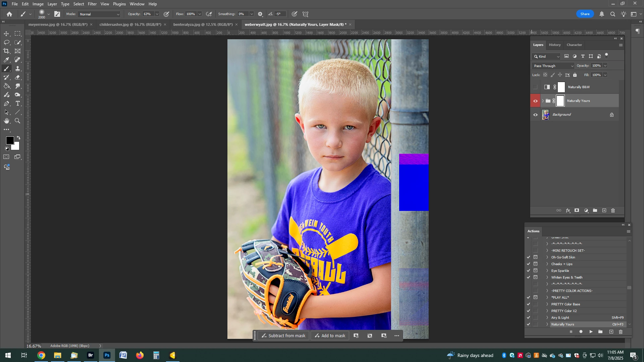The image size is (644, 362).
Task: Expand the Naturally Yours layer group
Action: [x=543, y=101]
